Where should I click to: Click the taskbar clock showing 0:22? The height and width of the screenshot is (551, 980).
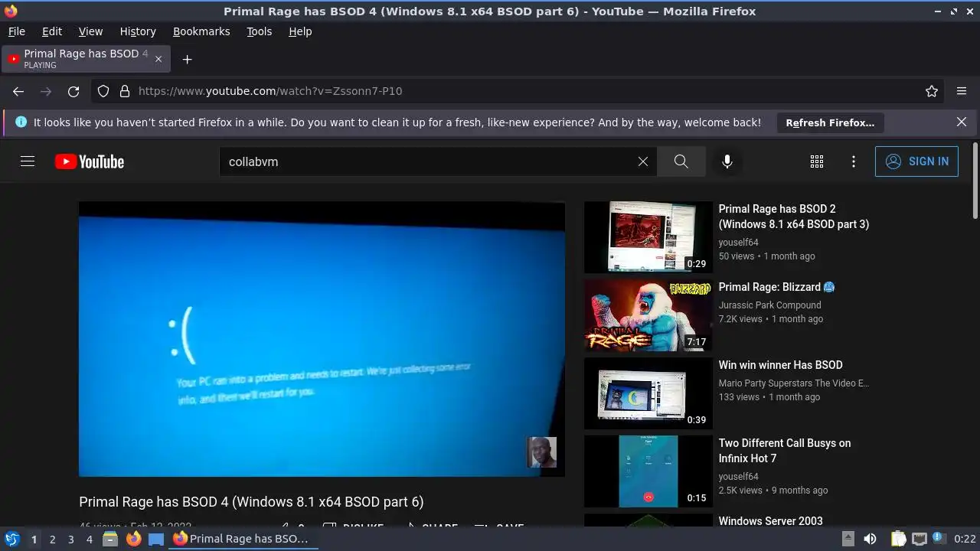(965, 539)
